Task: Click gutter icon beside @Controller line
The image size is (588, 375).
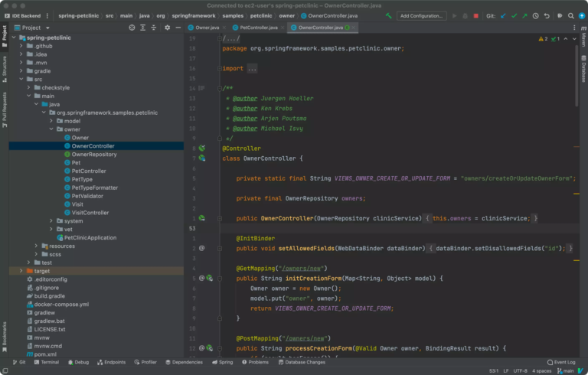Action: pos(202,148)
